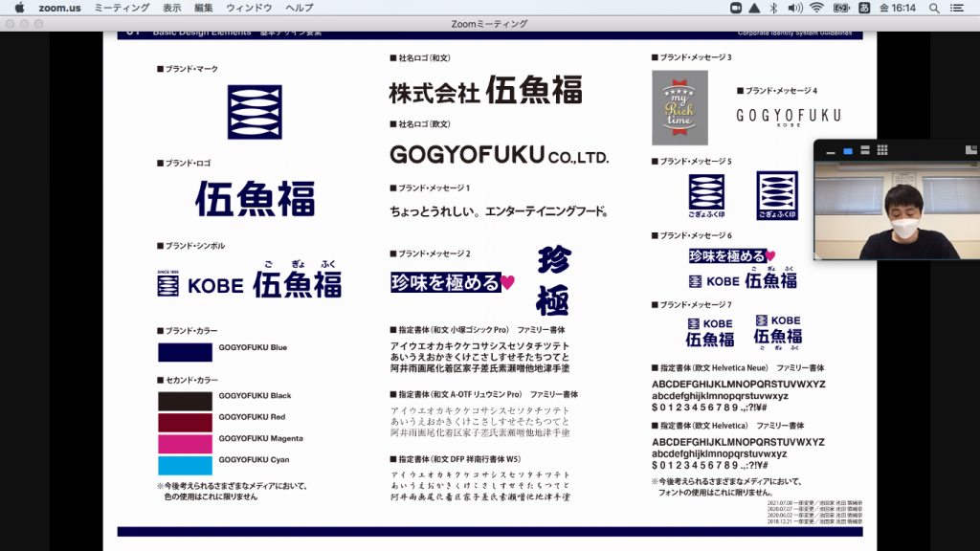Screen dimensions: 980x551
Task: Click the heading "ブランド・マーク"
Action: pos(188,69)
